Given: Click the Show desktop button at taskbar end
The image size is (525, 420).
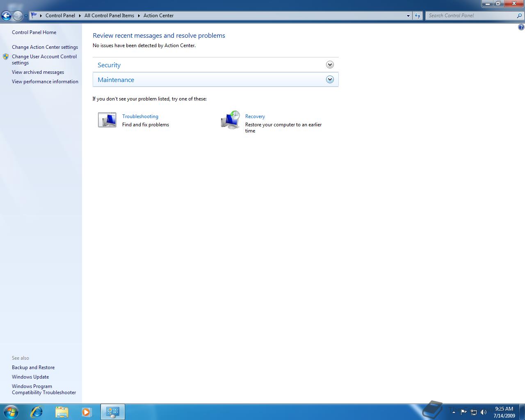Looking at the screenshot, I should 522,412.
